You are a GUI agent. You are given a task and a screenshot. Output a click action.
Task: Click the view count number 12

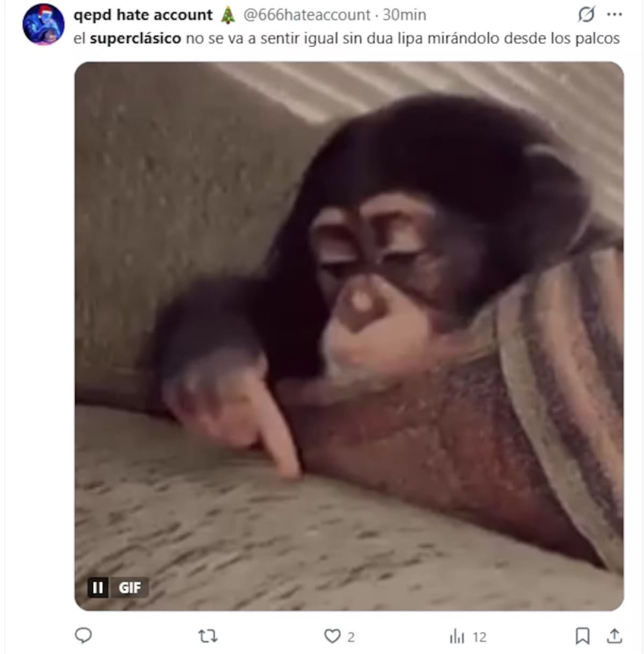tap(479, 637)
